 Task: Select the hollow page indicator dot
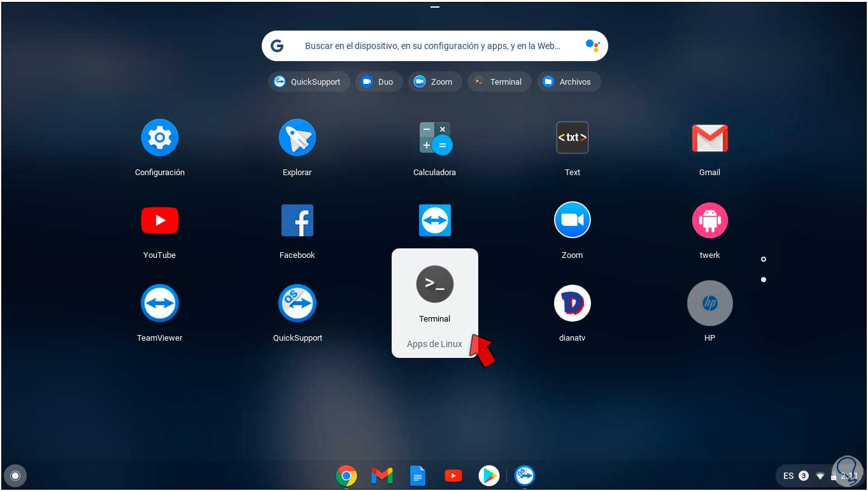764,259
